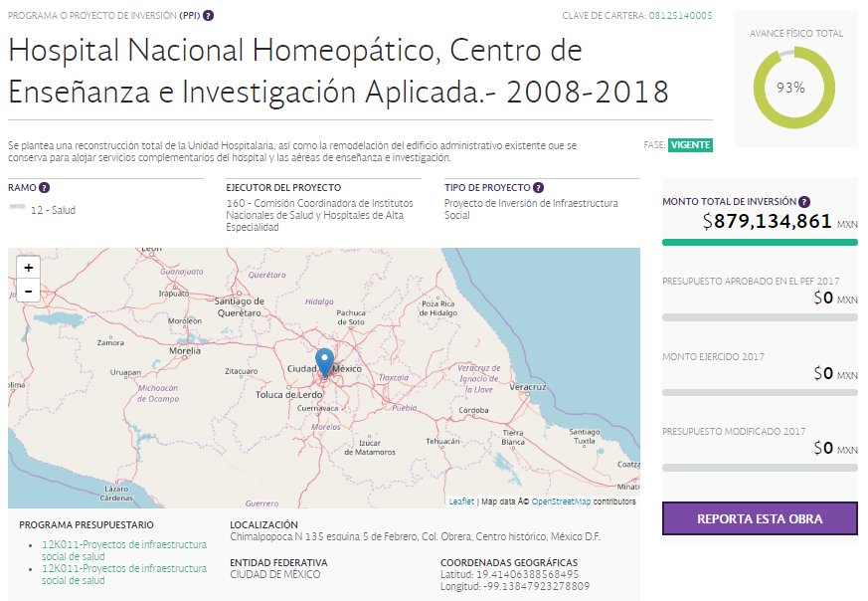Click the Presupuesto Modificado 2017 progress bar

coord(760,468)
